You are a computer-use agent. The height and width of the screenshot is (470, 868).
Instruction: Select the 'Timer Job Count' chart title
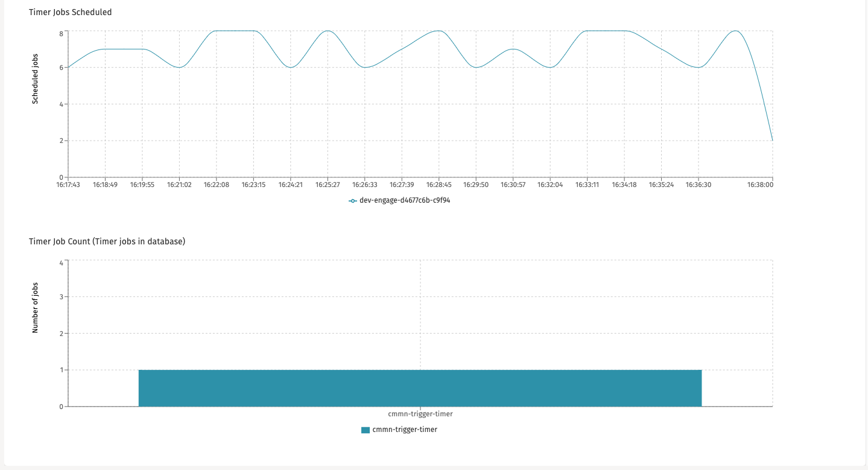107,241
